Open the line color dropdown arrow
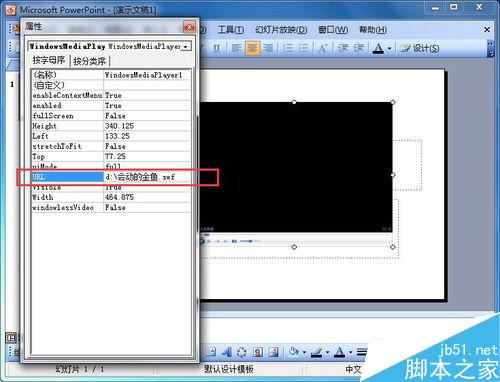This screenshot has width=500, height=382. [327, 352]
